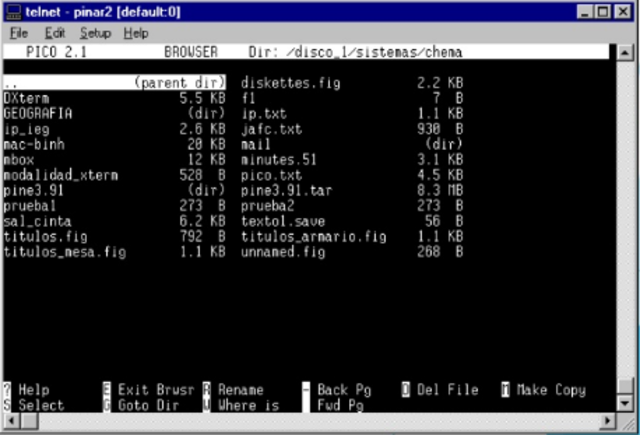Viewport: 640px width, 435px height.
Task: Click the horizontal scrollbar left arrow
Action: point(12,421)
